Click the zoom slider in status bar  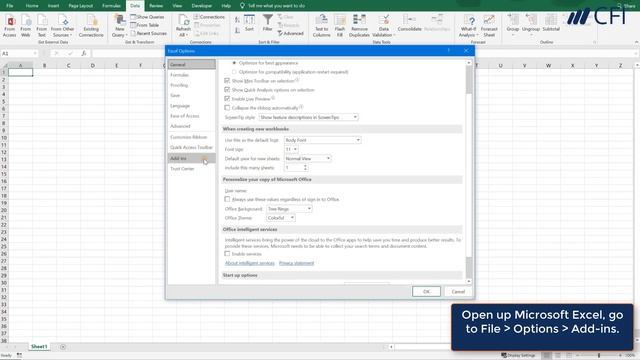pos(599,356)
